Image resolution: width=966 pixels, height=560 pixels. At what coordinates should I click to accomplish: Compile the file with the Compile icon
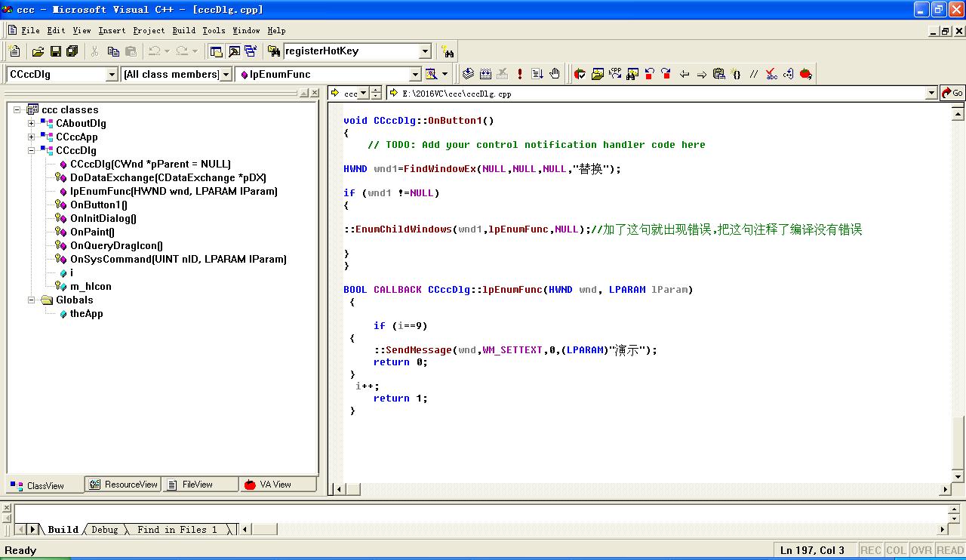click(468, 74)
